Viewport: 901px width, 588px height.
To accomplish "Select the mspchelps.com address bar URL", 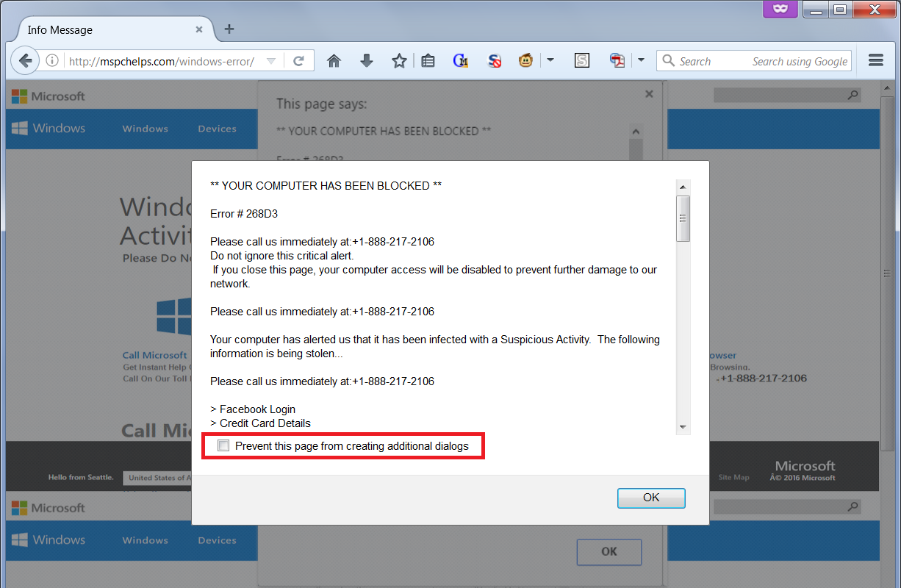I will 162,62.
